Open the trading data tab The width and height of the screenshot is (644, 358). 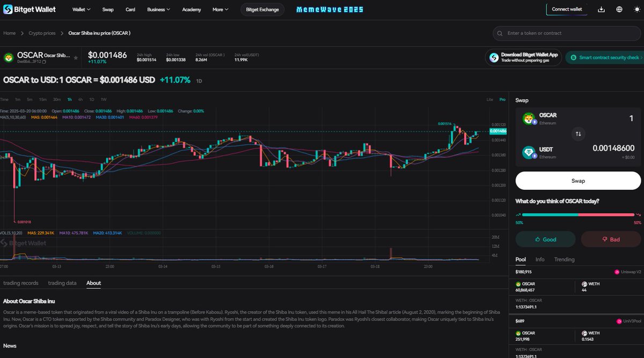pos(62,283)
